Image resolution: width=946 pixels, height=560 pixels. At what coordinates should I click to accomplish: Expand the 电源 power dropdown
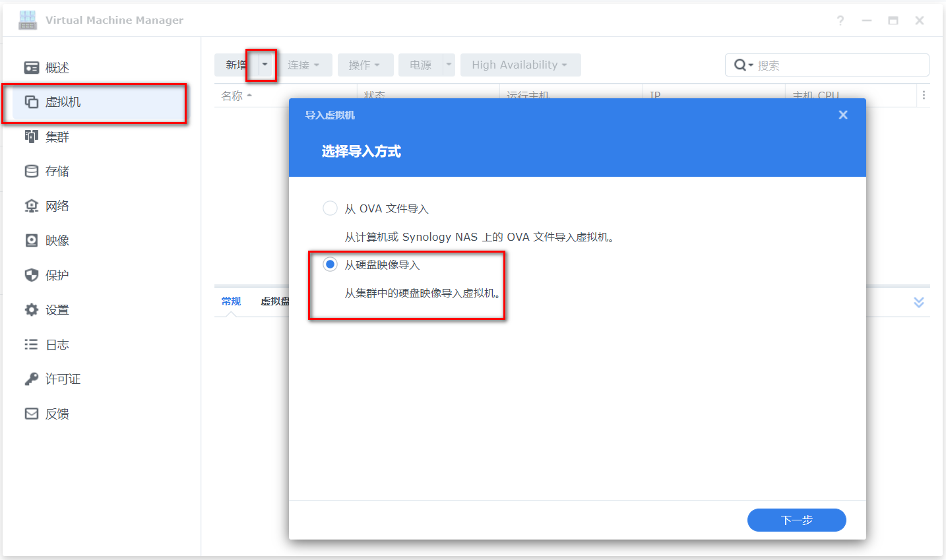(x=448, y=65)
